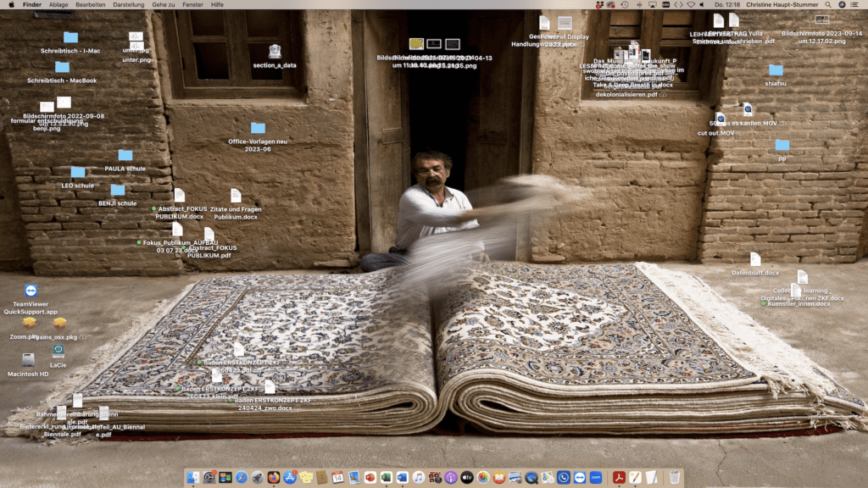Open Firefox from the Dock
Screen dimensions: 868x488
click(x=273, y=477)
